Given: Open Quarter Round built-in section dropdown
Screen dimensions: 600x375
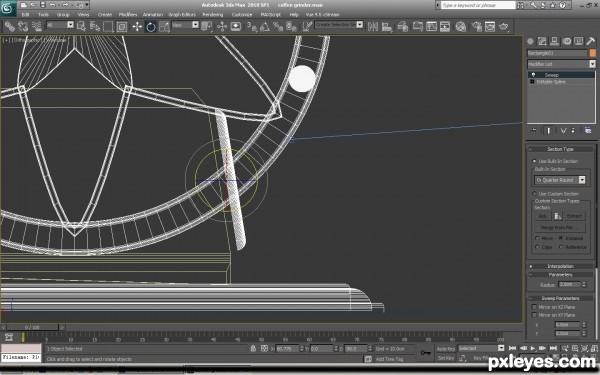Looking at the screenshot, I should pyautogui.click(x=582, y=180).
